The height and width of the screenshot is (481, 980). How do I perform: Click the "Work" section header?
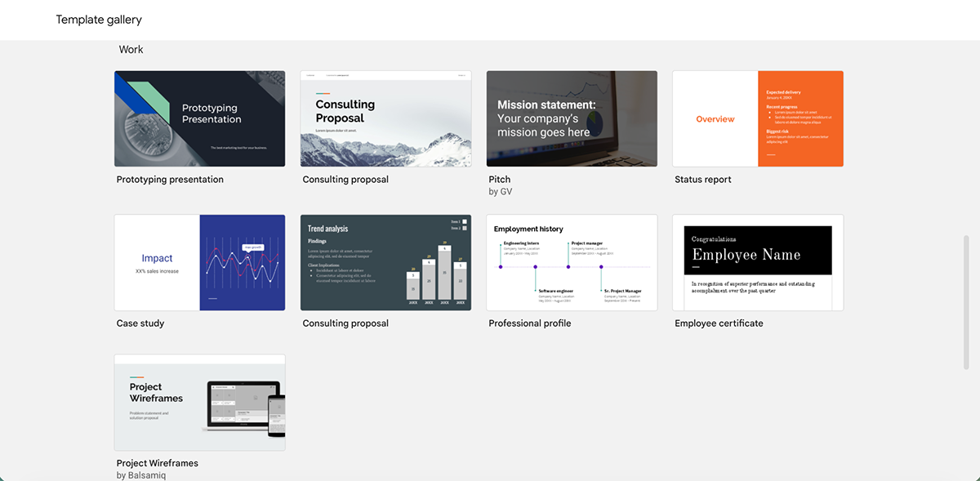(131, 49)
